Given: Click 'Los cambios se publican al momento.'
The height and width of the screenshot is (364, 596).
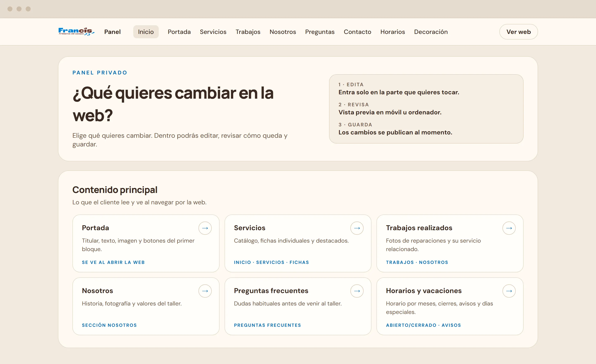Looking at the screenshot, I should pyautogui.click(x=395, y=132).
